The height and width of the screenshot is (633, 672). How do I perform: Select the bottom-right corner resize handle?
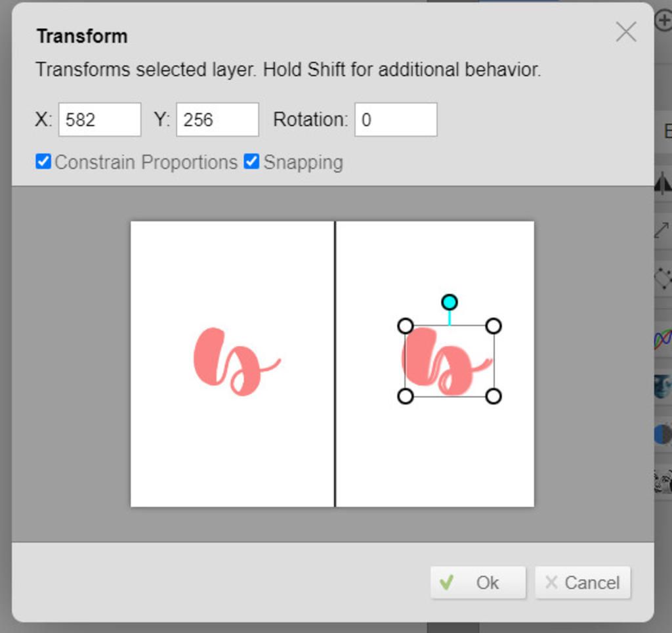pos(493,396)
